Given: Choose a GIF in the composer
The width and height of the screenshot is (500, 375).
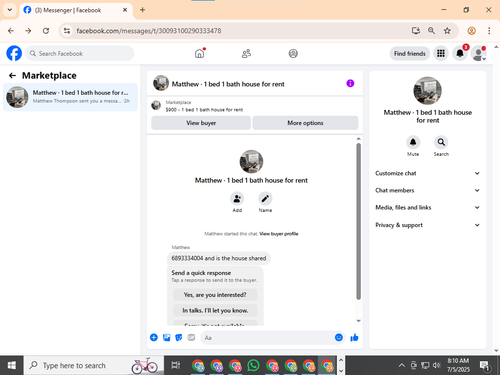Looking at the screenshot, I should [191, 338].
